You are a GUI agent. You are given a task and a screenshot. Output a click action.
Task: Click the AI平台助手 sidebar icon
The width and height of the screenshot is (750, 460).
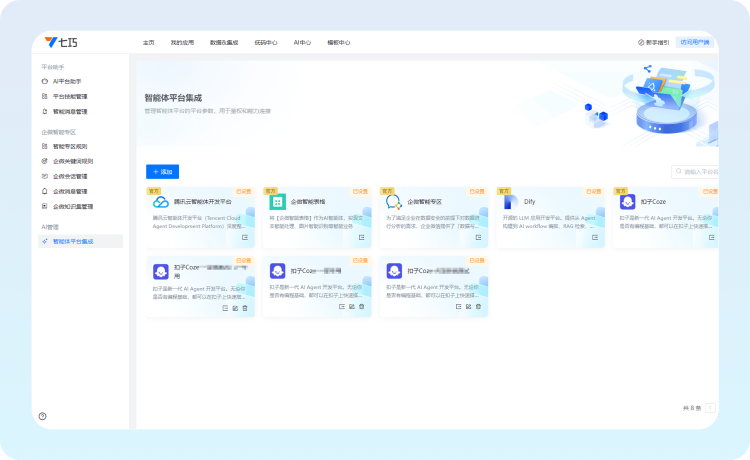44,81
